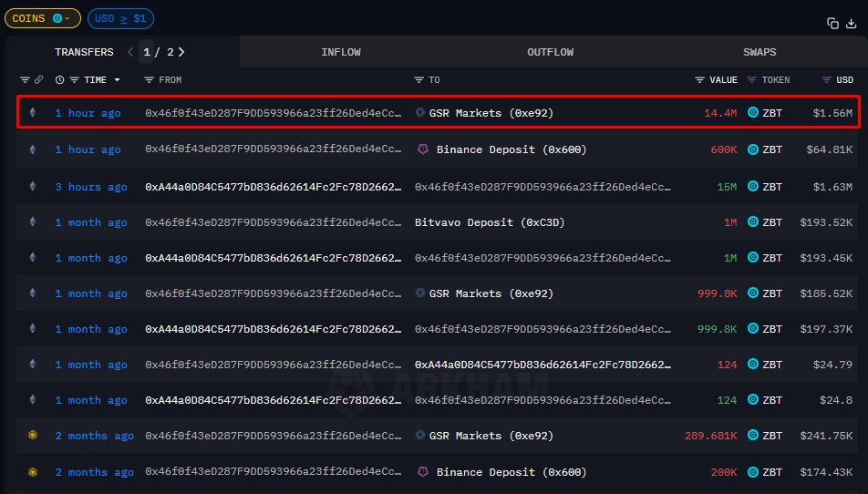This screenshot has width=868, height=494.
Task: Click the BNB chain icon on the 200K row
Action: (x=33, y=472)
